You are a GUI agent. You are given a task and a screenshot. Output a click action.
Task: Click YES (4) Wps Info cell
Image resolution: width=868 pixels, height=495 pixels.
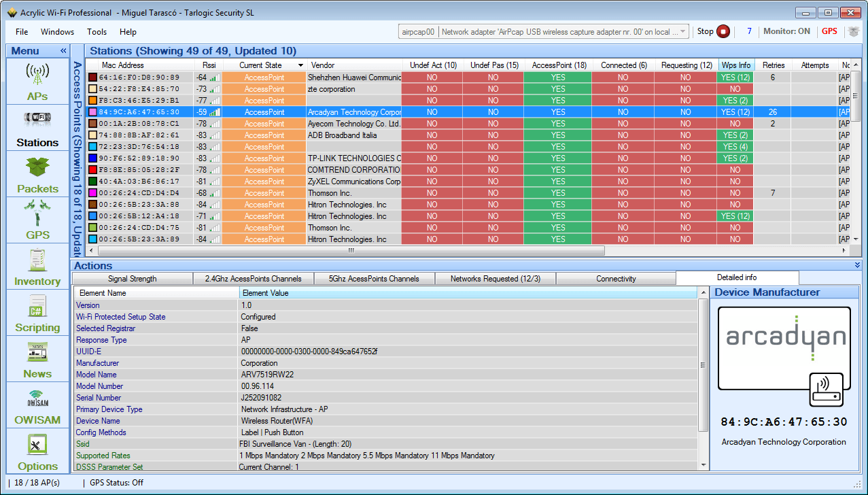pos(736,147)
